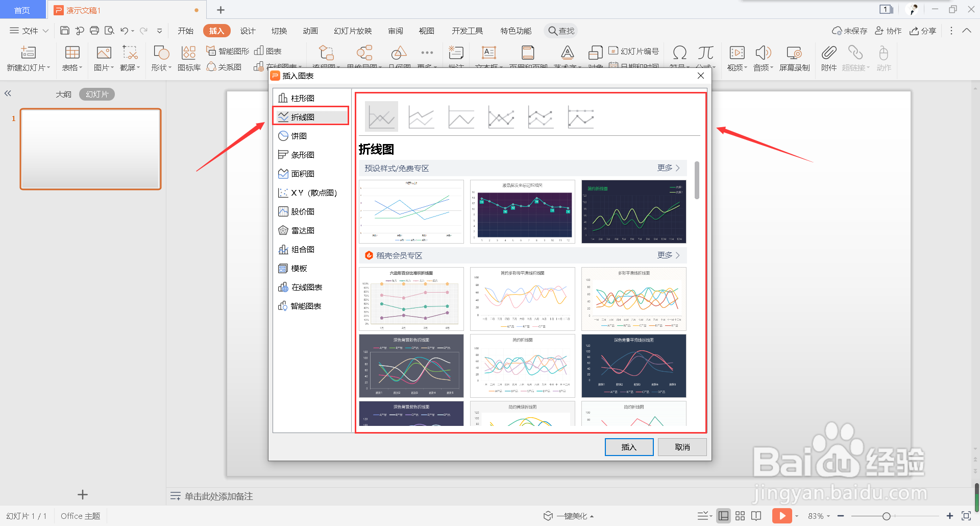This screenshot has width=980, height=526.
Task: Select the second line chart subtype icon
Action: pos(421,117)
